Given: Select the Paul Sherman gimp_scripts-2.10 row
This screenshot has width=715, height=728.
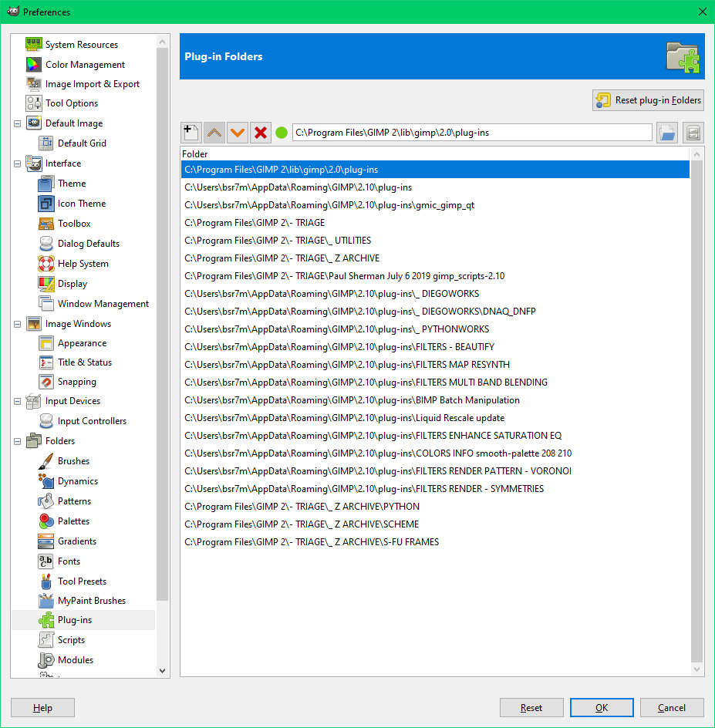Looking at the screenshot, I should pos(435,276).
